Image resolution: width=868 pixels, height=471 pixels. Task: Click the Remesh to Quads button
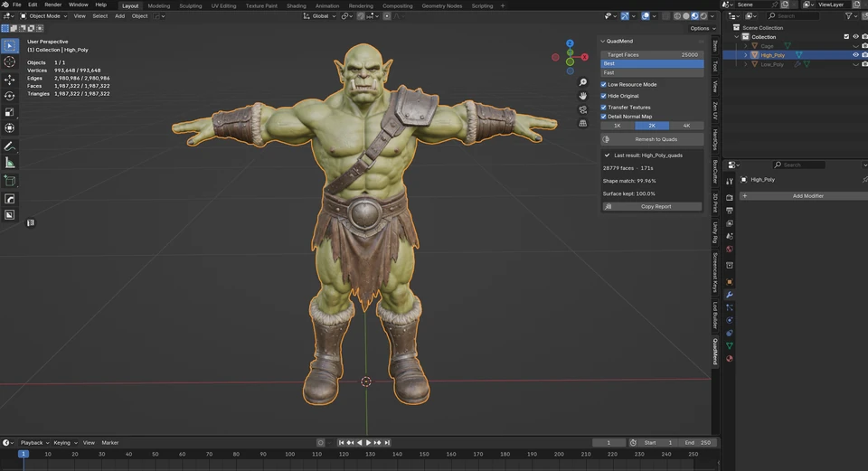pos(652,139)
